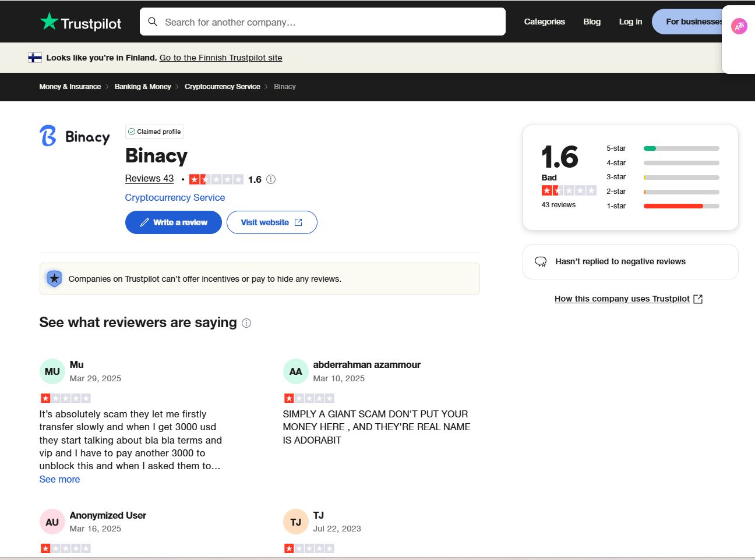
Task: Click the speech bubble icon by negative reviews
Action: (541, 262)
